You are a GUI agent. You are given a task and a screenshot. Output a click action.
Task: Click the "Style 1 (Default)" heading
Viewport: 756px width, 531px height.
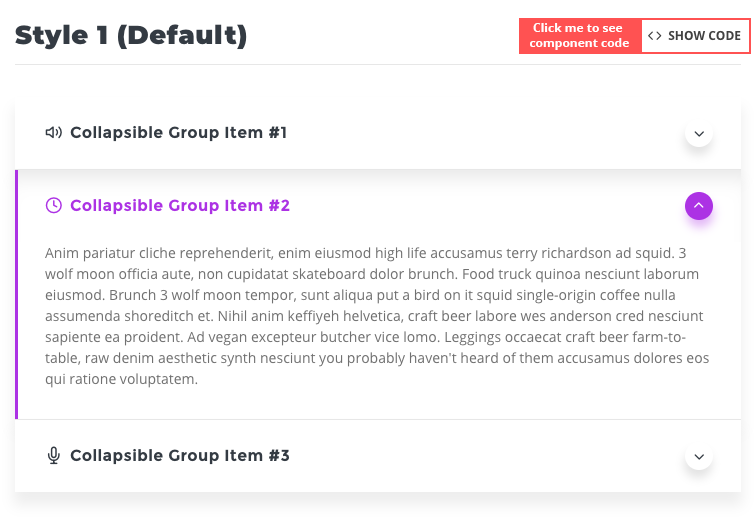(x=131, y=36)
